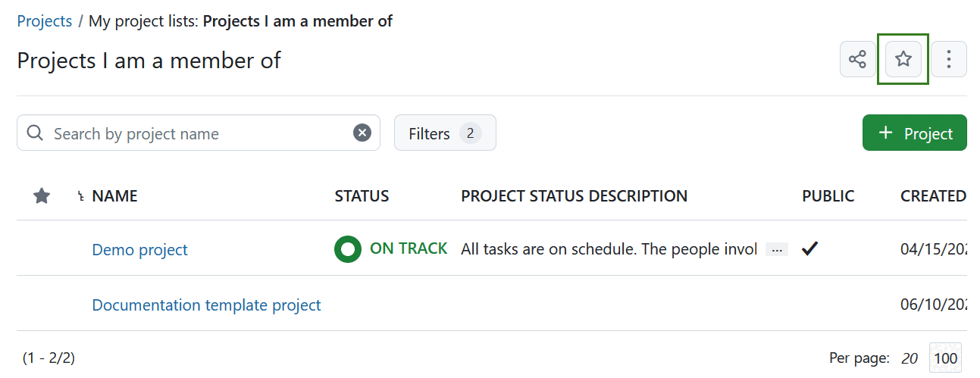
Task: Click the Public checkmark for Demo project
Action: coord(809,248)
